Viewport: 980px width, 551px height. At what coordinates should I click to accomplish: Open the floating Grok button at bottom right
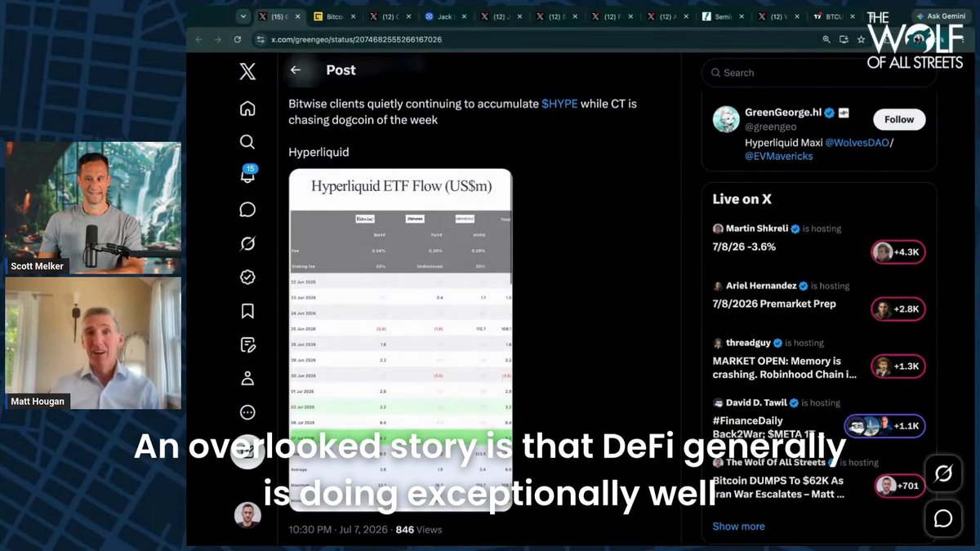pyautogui.click(x=943, y=474)
